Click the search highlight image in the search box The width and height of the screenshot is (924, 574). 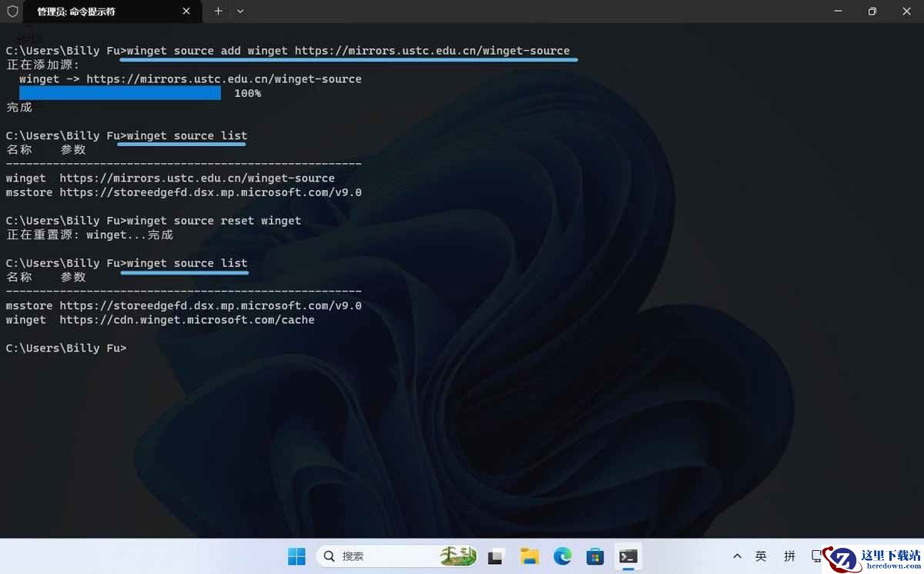[458, 556]
